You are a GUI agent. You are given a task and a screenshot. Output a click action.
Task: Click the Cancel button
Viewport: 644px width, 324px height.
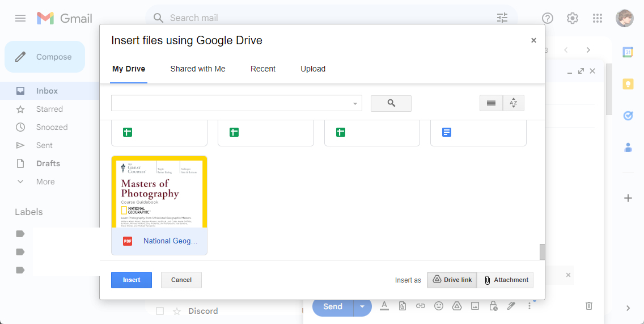pyautogui.click(x=181, y=280)
